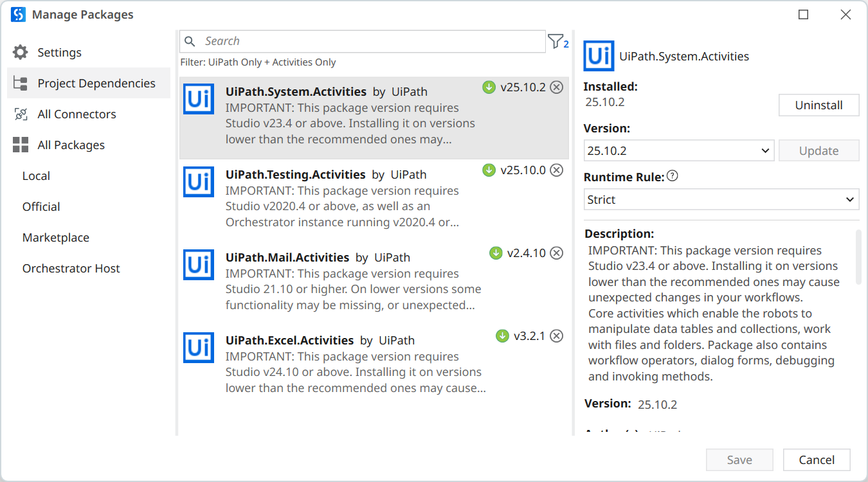Click the Uninstall button
Viewport: 868px width, 482px height.
point(818,105)
